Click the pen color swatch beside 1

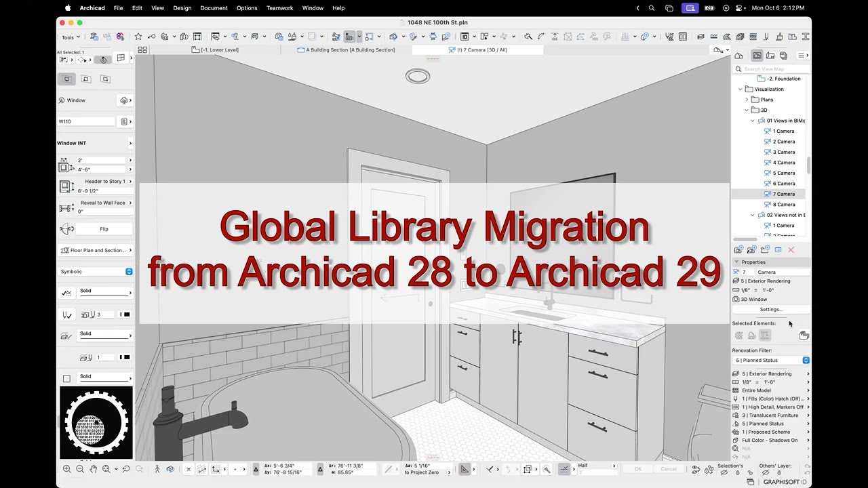click(x=125, y=357)
